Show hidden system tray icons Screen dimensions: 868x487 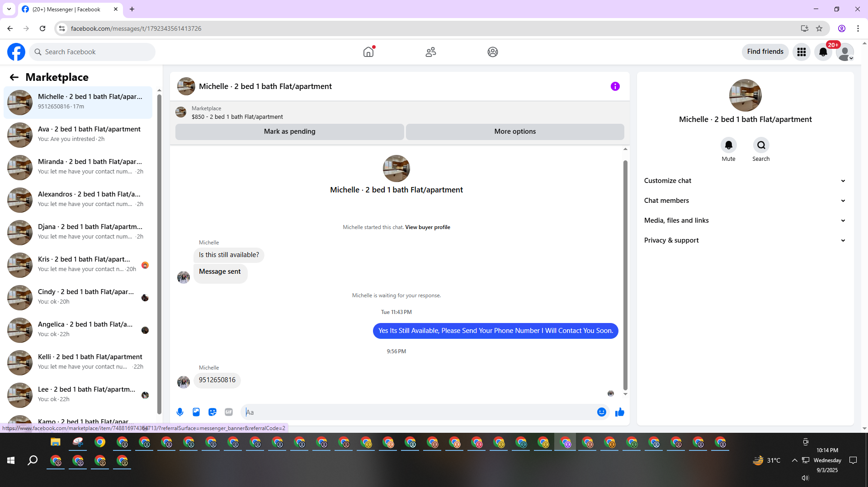click(794, 460)
